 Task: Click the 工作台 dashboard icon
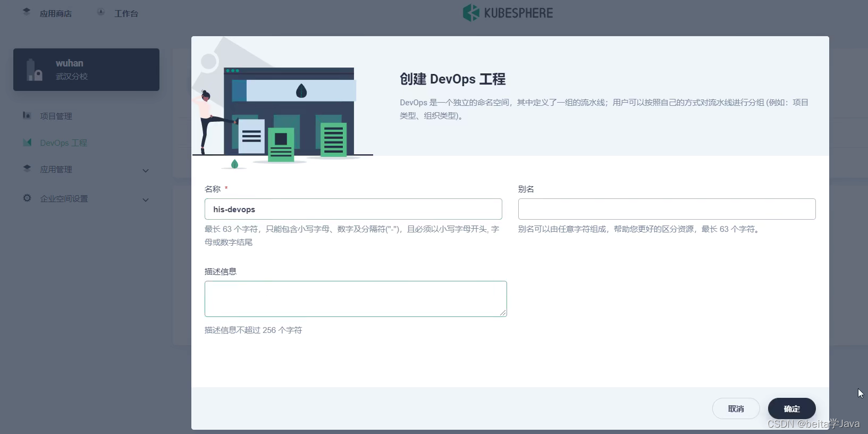click(x=100, y=12)
